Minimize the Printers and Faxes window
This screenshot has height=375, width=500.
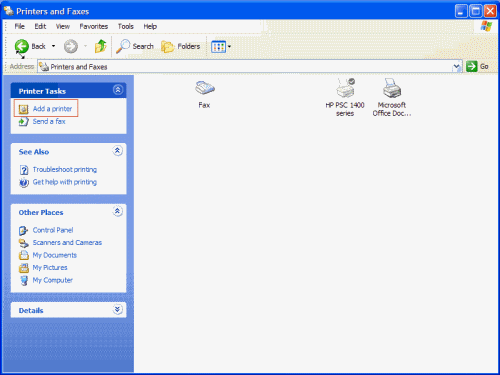click(461, 11)
